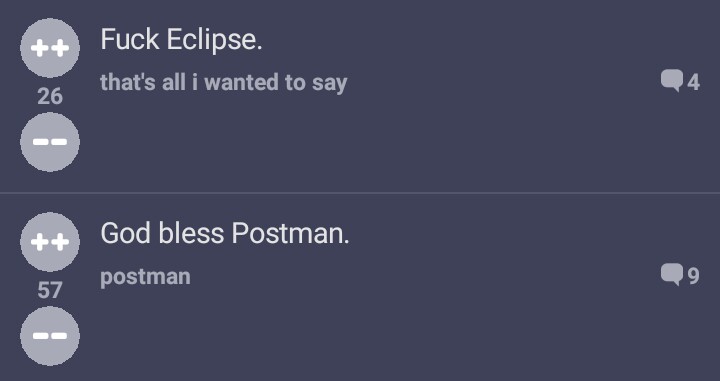Viewport: 720px width, 381px height.
Task: Downvote the "God bless Postman." rant
Action: pyautogui.click(x=50, y=336)
